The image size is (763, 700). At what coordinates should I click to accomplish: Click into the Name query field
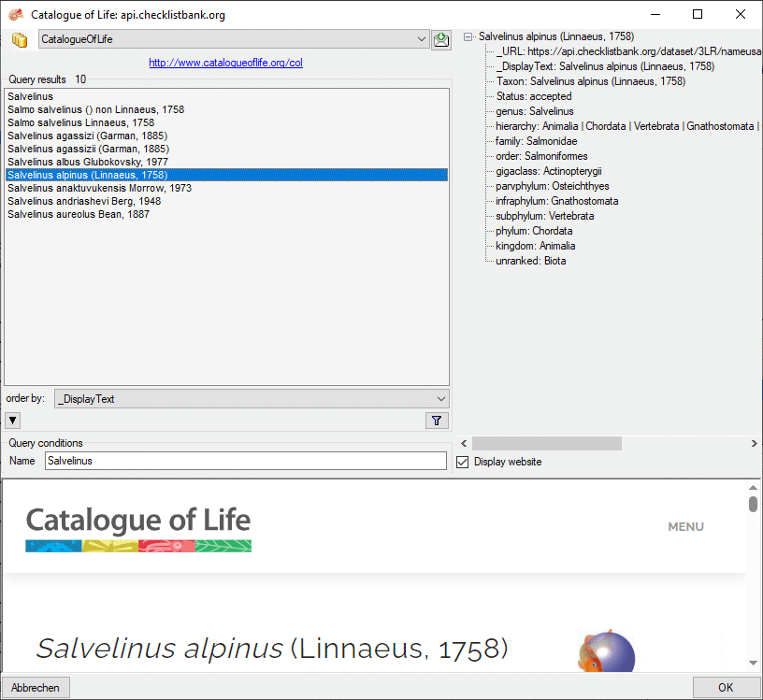point(246,461)
